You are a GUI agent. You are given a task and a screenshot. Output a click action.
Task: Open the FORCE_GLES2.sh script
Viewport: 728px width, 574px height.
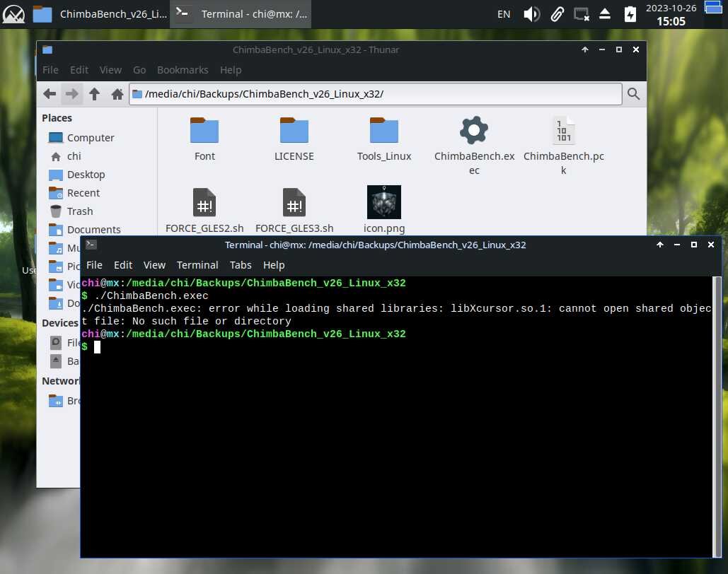tap(204, 201)
